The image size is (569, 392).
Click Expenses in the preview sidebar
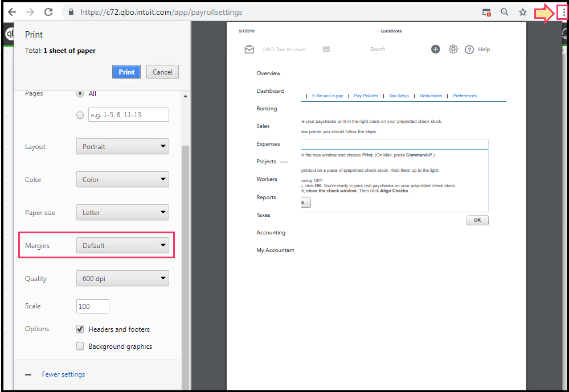268,144
